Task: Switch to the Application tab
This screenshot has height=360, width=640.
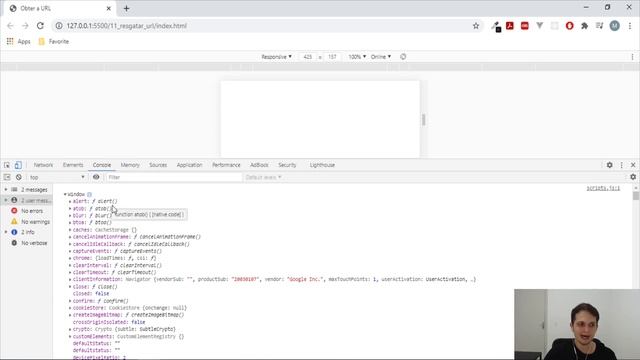Action: coord(189,165)
